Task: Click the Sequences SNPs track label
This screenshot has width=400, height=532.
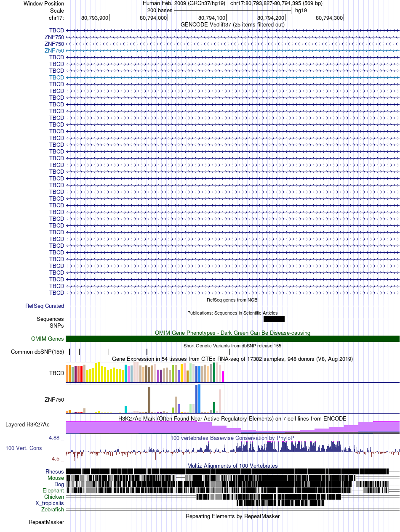Action: (50, 322)
